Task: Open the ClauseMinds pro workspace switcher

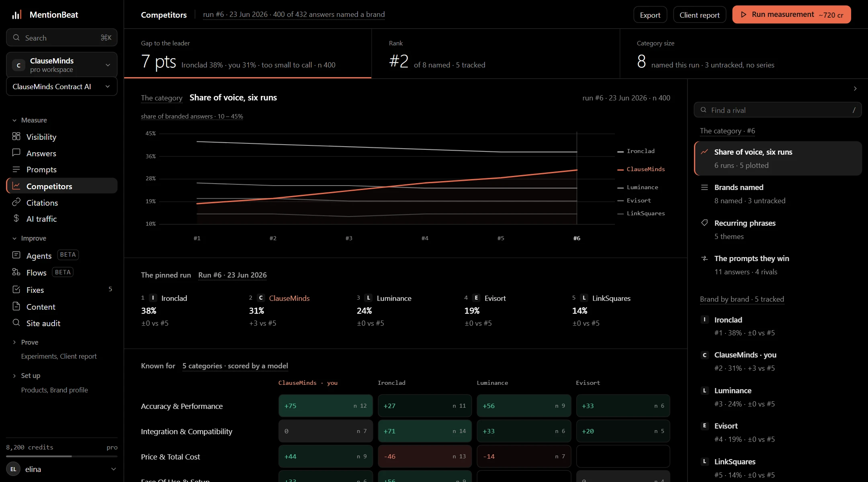Action: [x=62, y=65]
